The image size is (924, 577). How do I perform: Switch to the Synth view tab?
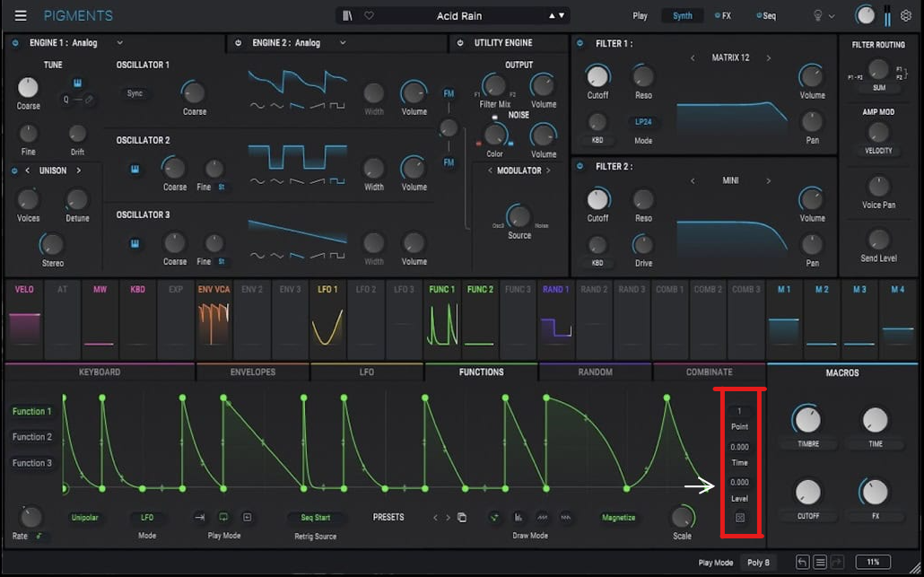tap(683, 16)
